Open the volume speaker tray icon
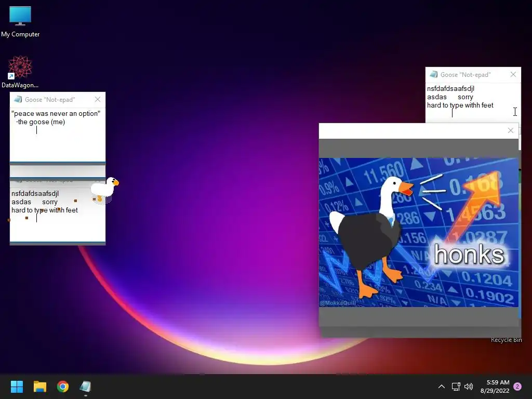The width and height of the screenshot is (532, 399). (469, 387)
